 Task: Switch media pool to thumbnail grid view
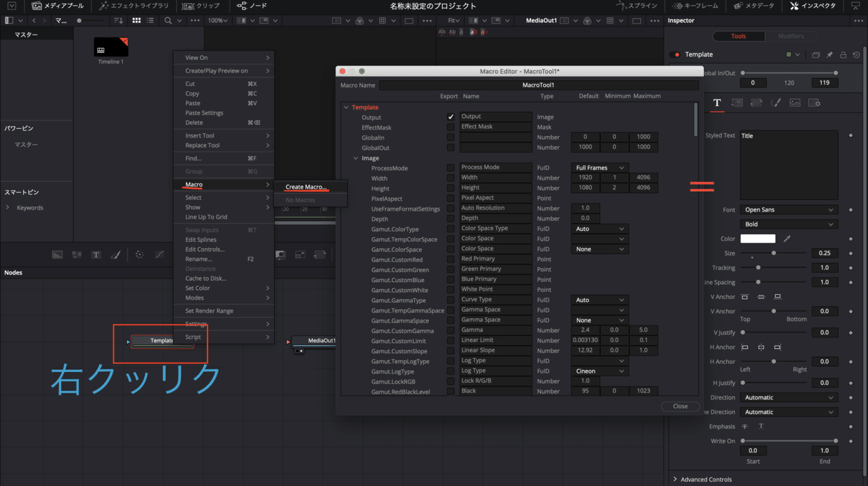(136, 21)
